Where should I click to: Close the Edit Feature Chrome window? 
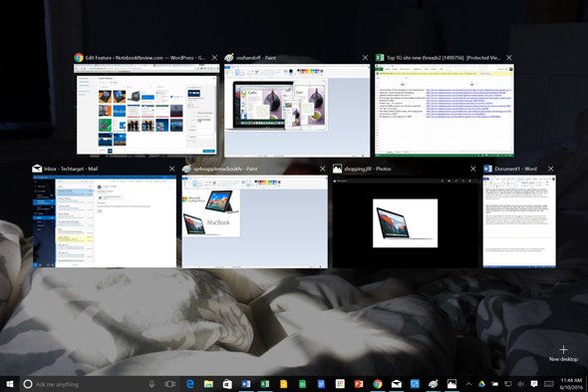[x=214, y=58]
